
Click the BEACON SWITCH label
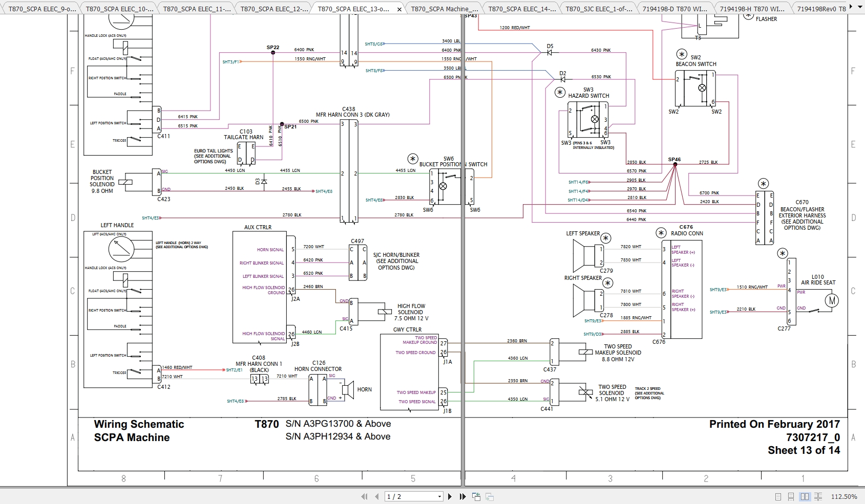[696, 64]
